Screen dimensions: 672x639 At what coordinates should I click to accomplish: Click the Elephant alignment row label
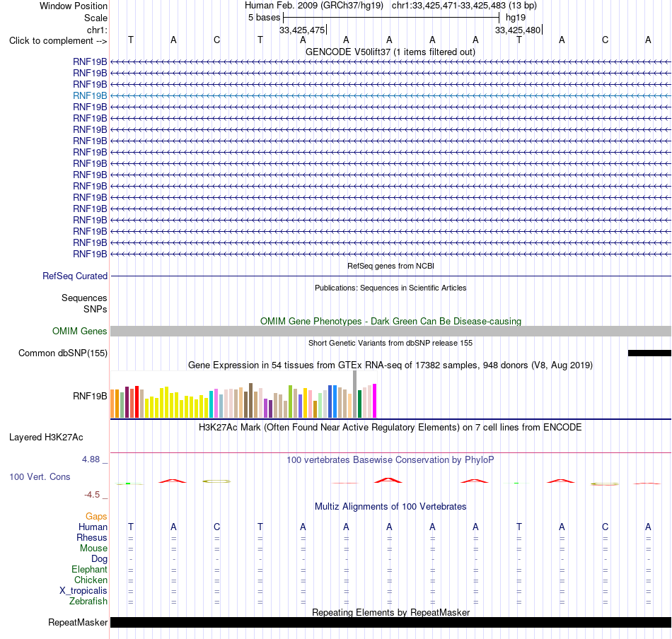(x=90, y=570)
